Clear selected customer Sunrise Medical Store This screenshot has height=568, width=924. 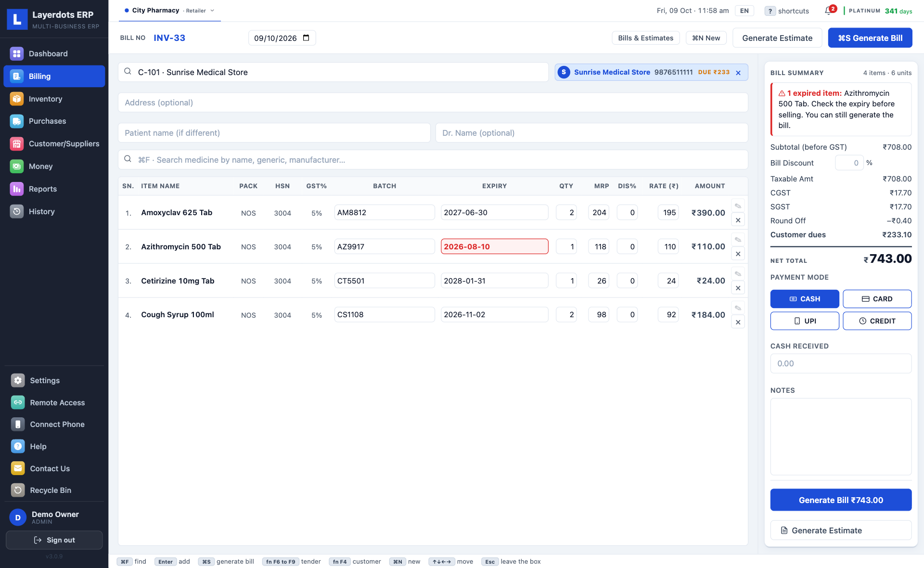(738, 73)
